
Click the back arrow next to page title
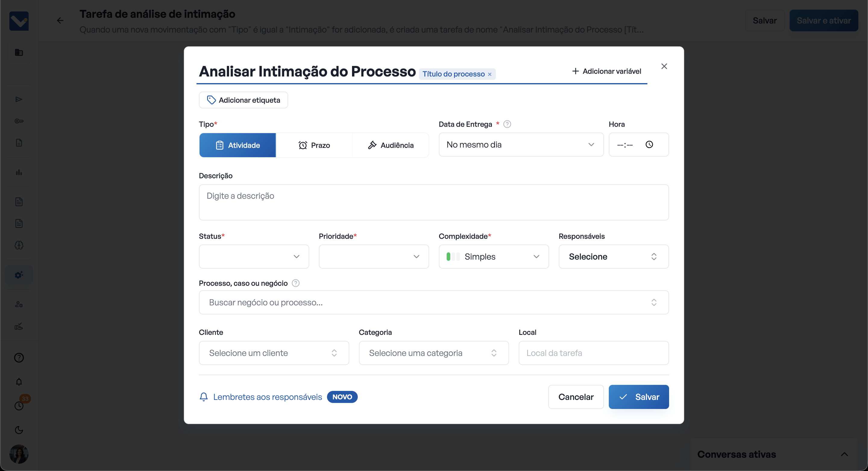click(x=60, y=20)
